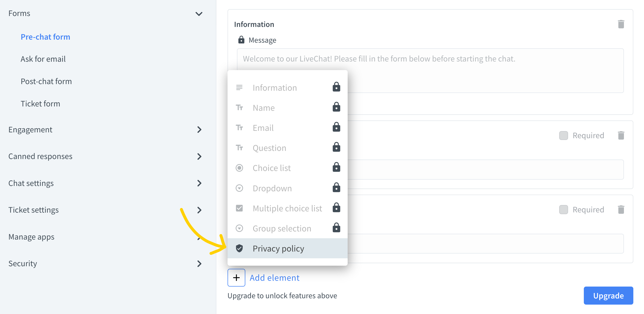Click the welcome Message text area
644x314 pixels.
(430, 70)
